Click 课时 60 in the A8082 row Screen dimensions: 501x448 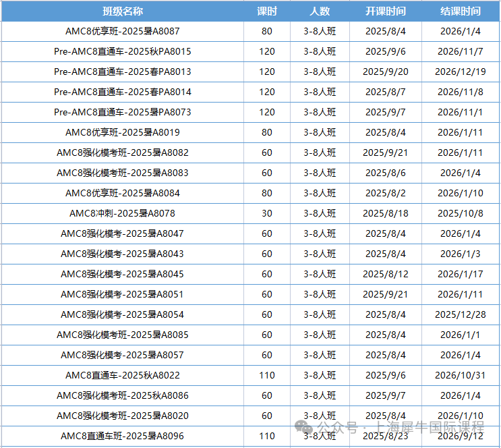[267, 152]
